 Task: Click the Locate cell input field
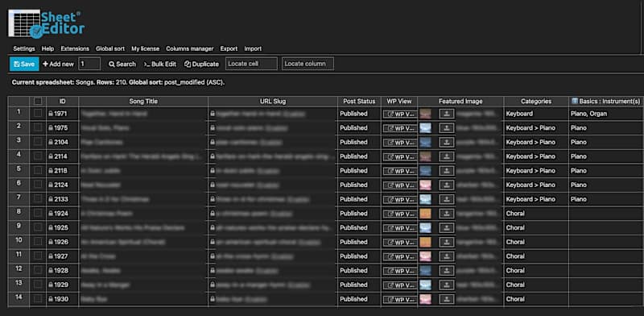251,64
